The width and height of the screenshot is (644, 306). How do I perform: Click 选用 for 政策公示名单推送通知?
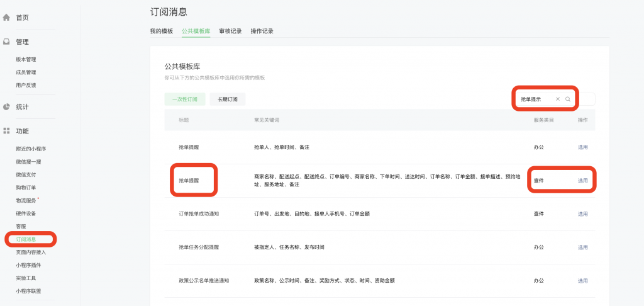point(582,281)
